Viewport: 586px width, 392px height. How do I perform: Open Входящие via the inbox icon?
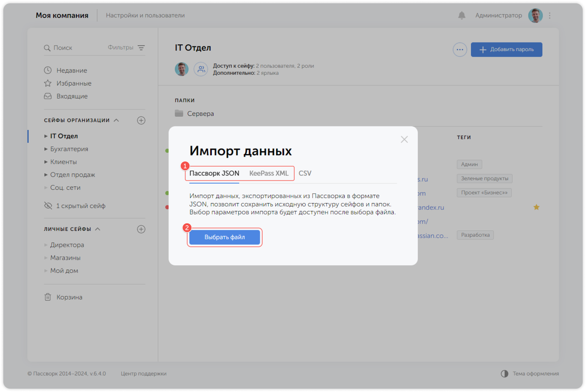point(47,96)
